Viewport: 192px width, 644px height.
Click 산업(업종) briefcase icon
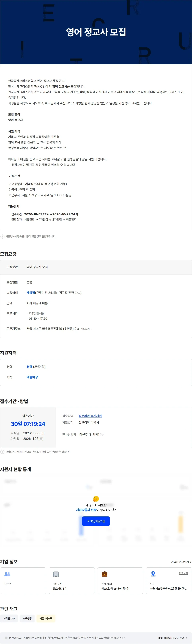[104, 574]
